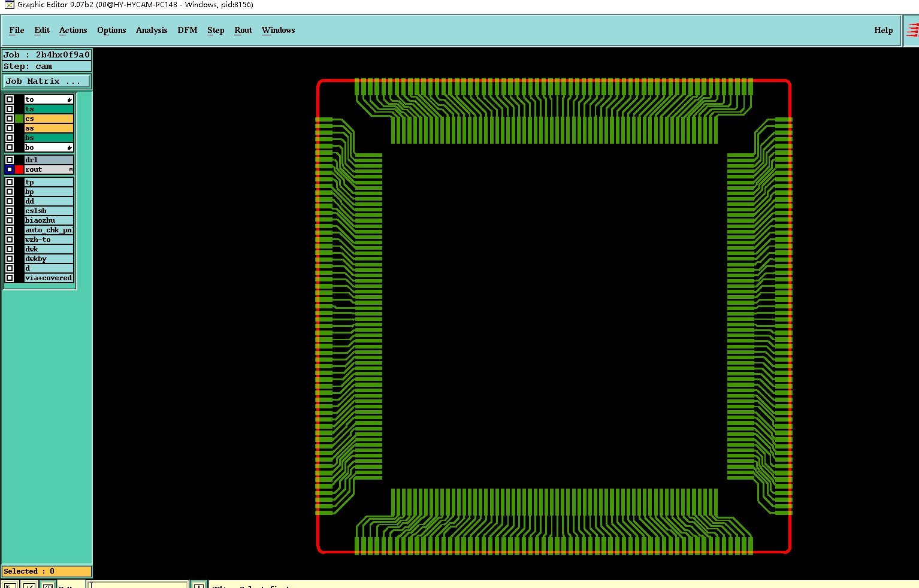Image resolution: width=919 pixels, height=588 pixels.
Task: Open the Actions menu
Action: pos(73,30)
